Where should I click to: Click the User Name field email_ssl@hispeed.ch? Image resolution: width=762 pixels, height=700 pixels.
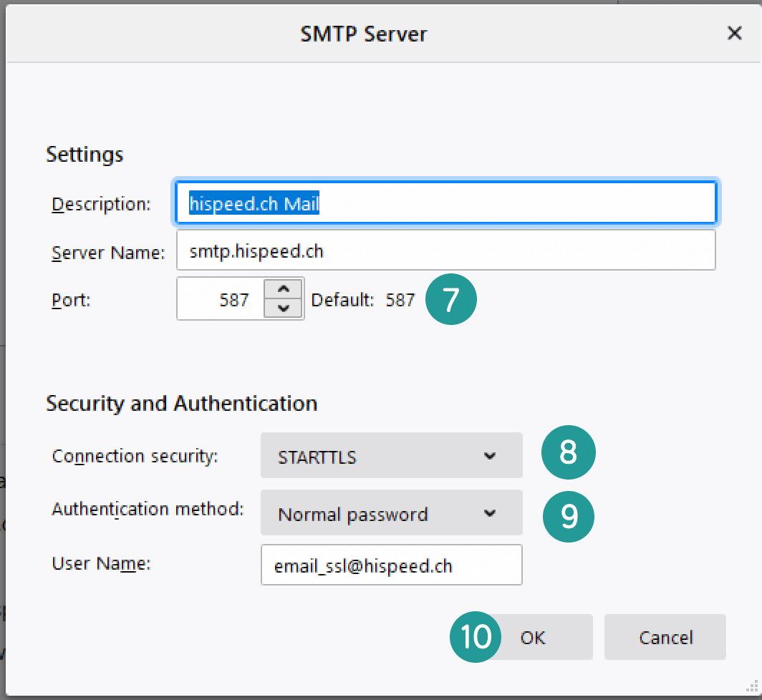coord(391,565)
